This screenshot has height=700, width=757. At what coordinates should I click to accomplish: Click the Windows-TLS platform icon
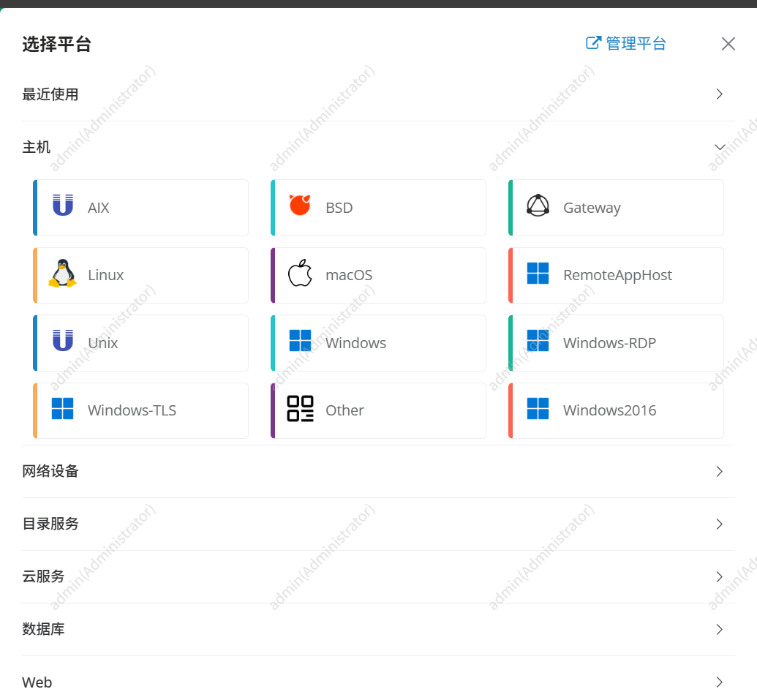63,409
